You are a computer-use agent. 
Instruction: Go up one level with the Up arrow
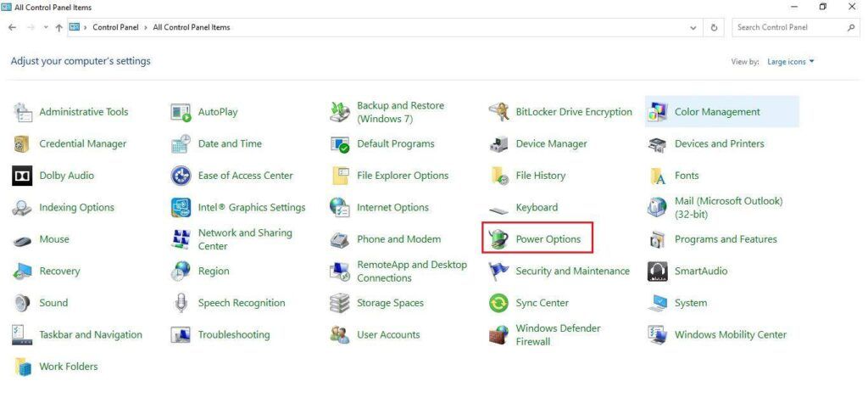(58, 28)
